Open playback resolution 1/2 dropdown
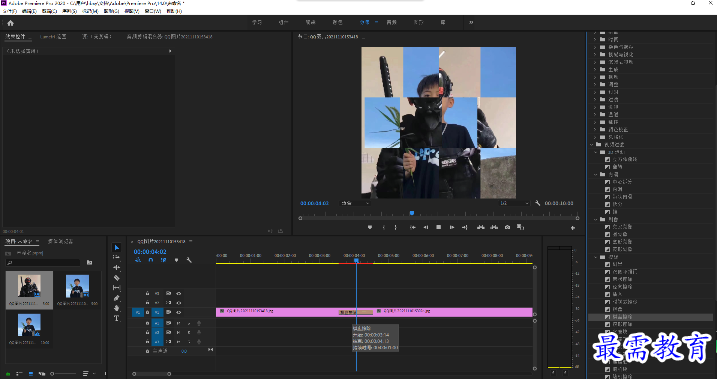The width and height of the screenshot is (717, 379). tap(514, 203)
